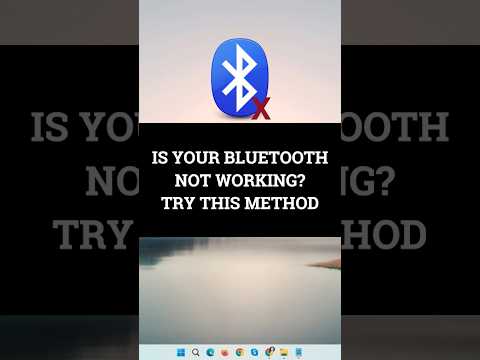Open the Windows Start menu
480x360 pixels.
coord(181,352)
